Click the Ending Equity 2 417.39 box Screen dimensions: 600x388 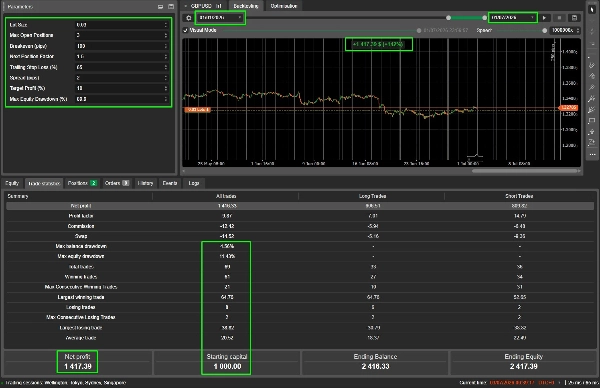click(523, 362)
